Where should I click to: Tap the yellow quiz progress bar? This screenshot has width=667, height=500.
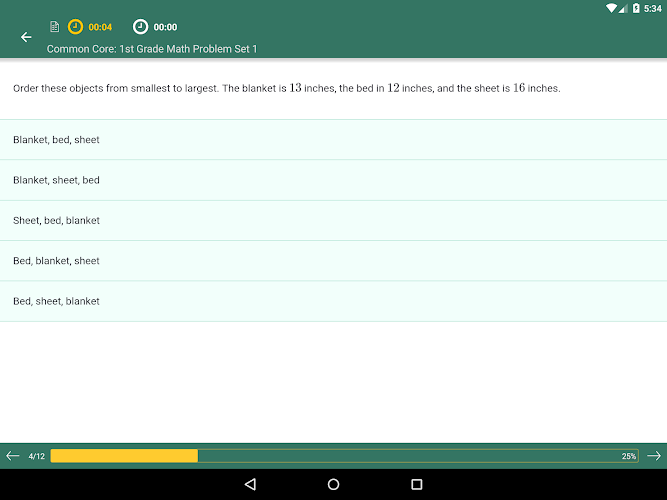pos(345,456)
